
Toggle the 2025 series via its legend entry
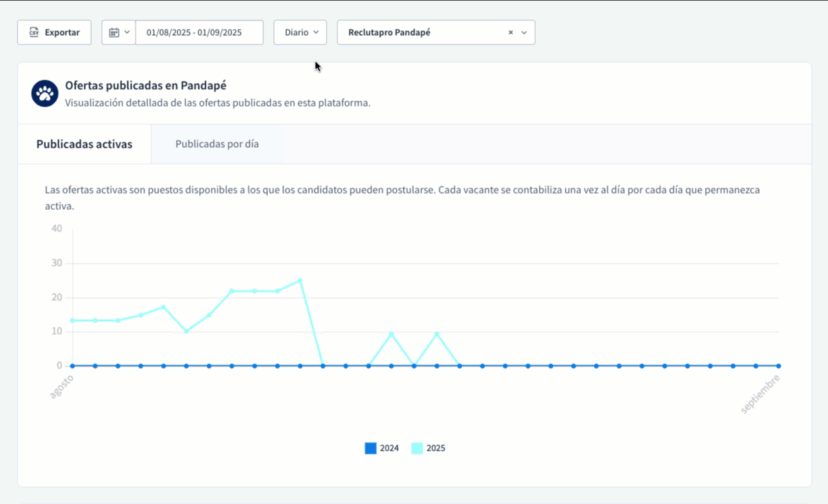429,448
